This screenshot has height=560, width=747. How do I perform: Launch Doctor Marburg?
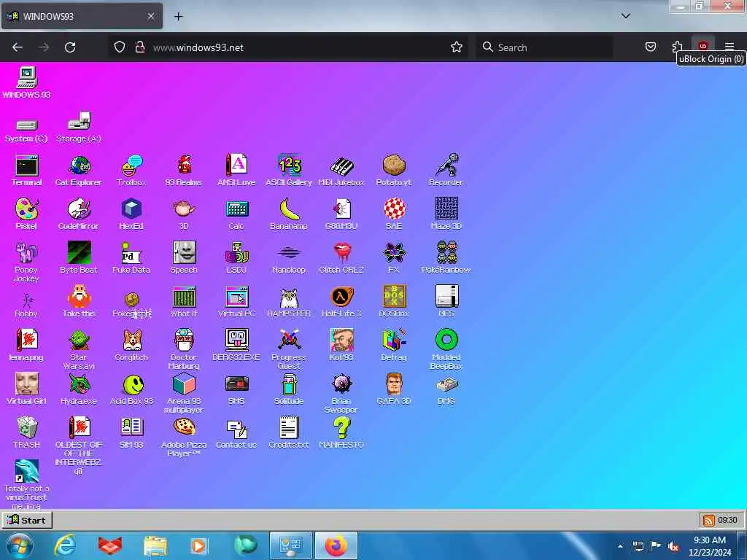pos(184,349)
